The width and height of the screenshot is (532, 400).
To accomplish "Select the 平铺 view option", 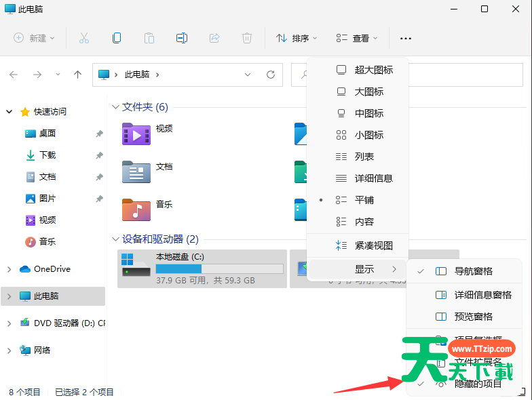I will pyautogui.click(x=364, y=200).
